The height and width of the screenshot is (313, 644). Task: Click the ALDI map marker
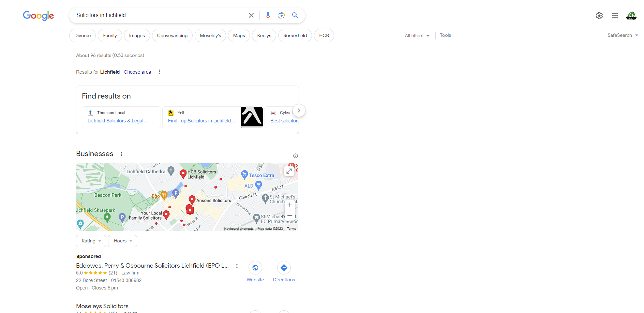click(x=259, y=185)
